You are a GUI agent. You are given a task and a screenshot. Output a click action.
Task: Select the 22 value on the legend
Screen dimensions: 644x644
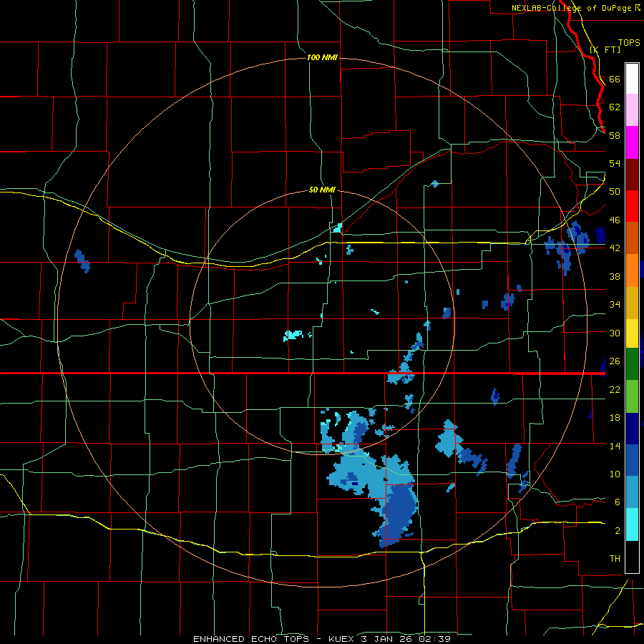(615, 389)
